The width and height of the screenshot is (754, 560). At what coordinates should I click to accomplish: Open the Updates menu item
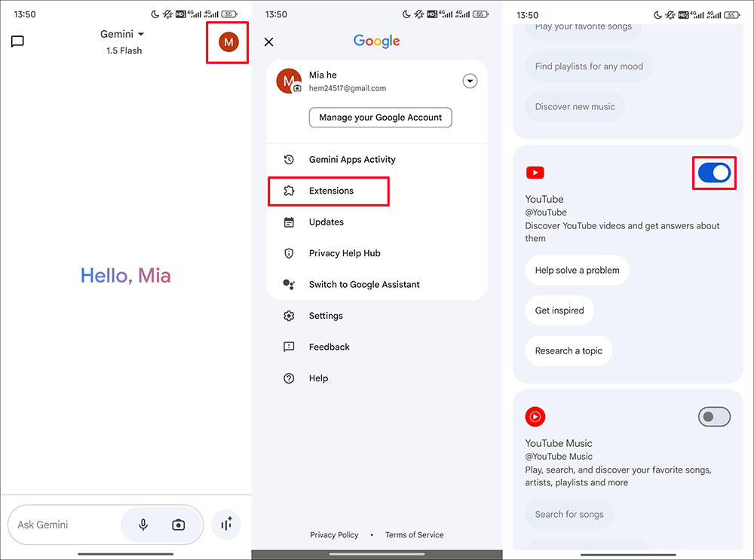click(377, 222)
